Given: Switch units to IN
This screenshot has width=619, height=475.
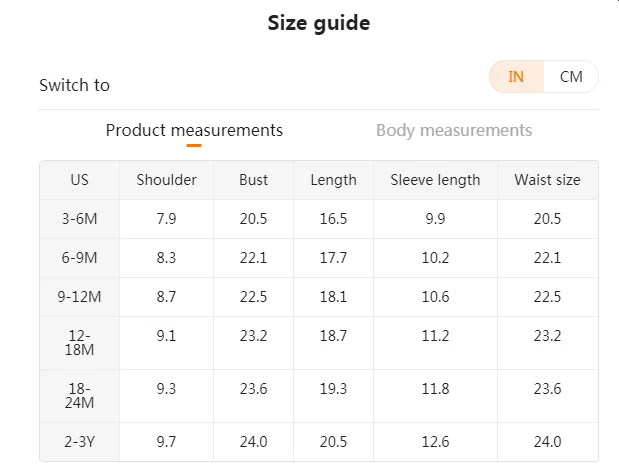Looking at the screenshot, I should coord(516,77).
